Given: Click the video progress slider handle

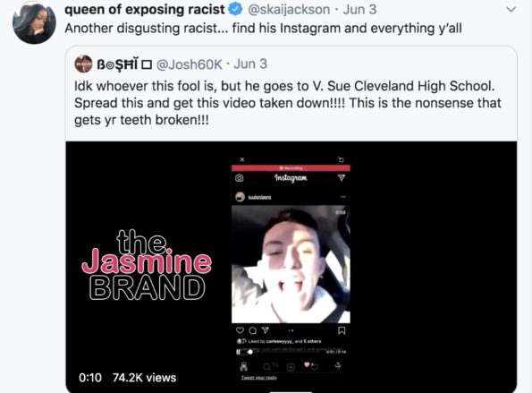Looking at the screenshot, I should tap(250, 352).
